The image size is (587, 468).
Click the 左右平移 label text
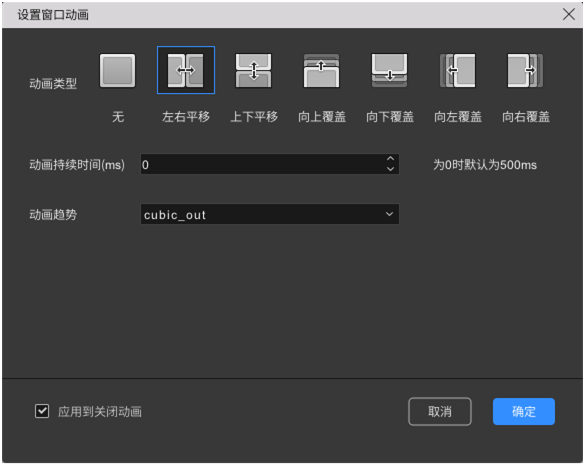point(186,117)
